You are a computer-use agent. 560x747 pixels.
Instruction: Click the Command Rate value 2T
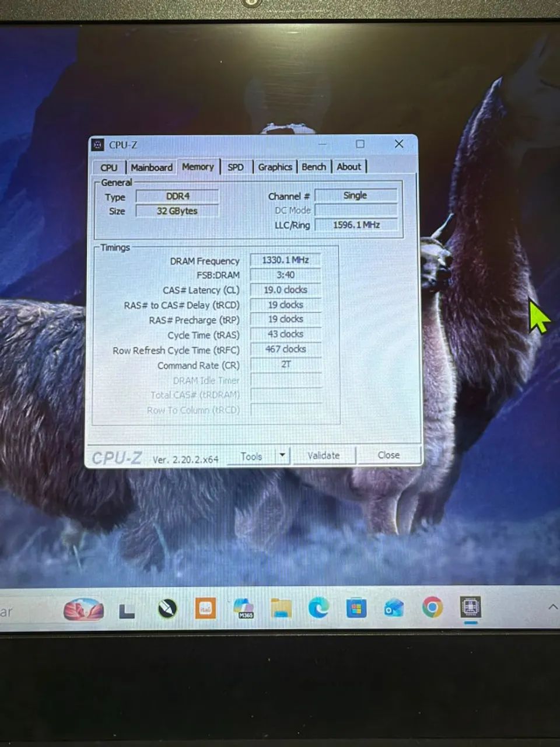[x=285, y=364]
